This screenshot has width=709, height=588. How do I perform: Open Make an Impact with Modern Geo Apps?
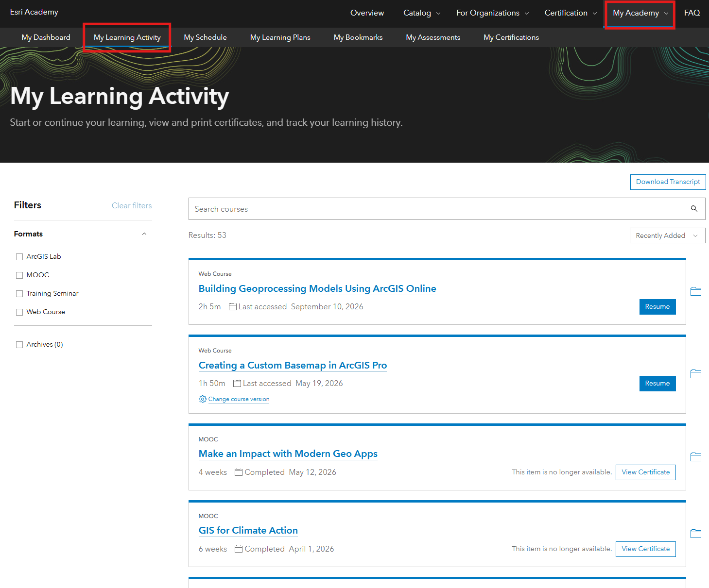tap(288, 454)
